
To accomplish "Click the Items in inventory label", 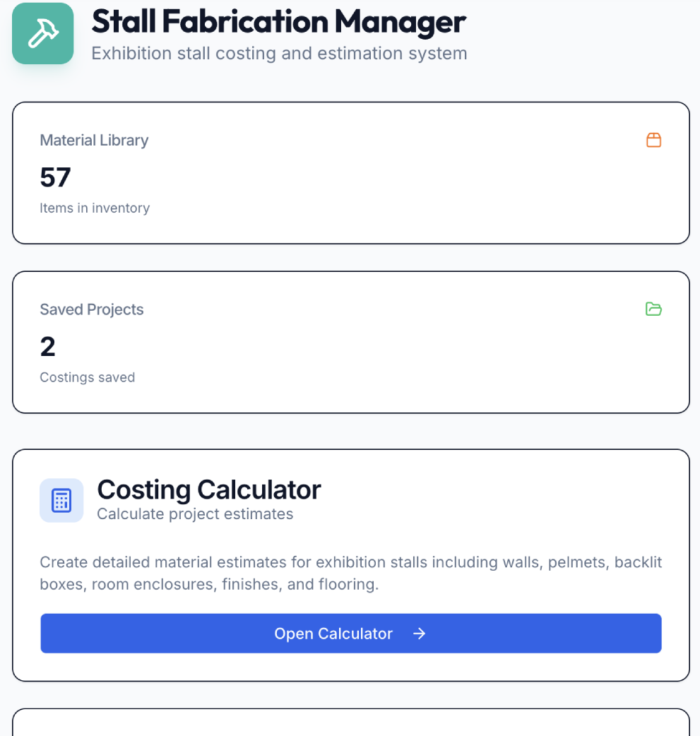I will coord(94,208).
